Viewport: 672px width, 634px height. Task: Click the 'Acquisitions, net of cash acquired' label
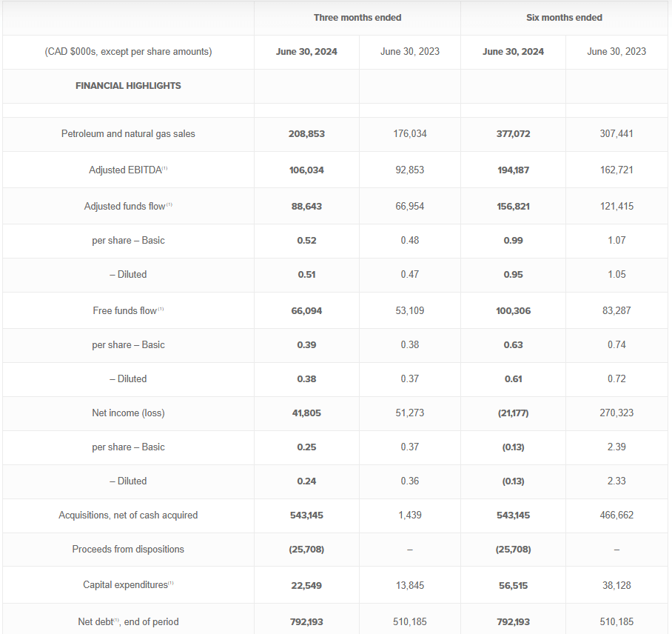pos(128,515)
